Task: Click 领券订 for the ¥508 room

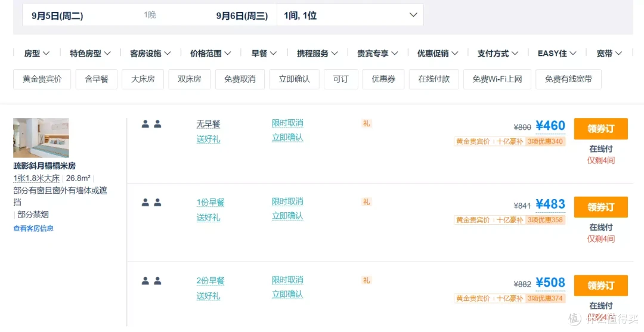Action: 601,286
